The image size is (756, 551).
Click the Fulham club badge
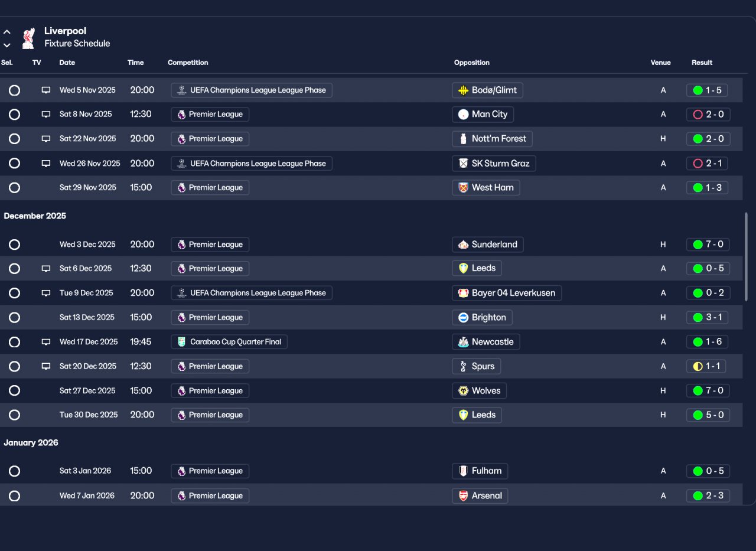click(x=464, y=471)
